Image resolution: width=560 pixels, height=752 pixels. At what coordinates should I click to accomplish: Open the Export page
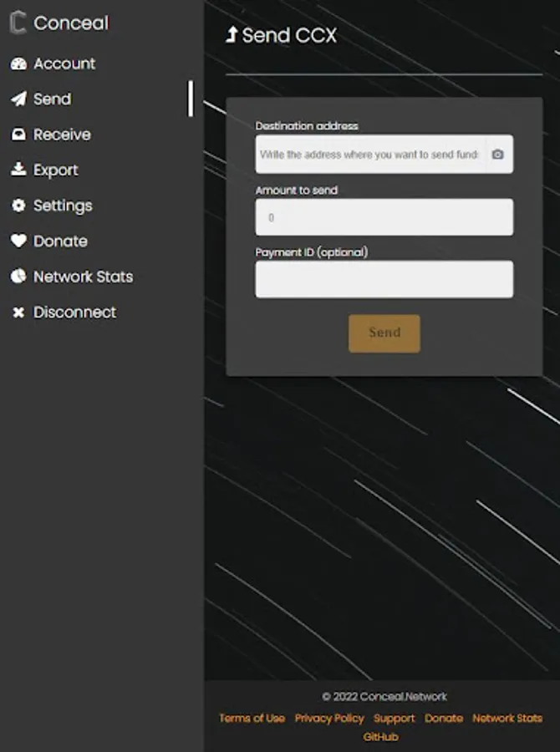point(56,170)
